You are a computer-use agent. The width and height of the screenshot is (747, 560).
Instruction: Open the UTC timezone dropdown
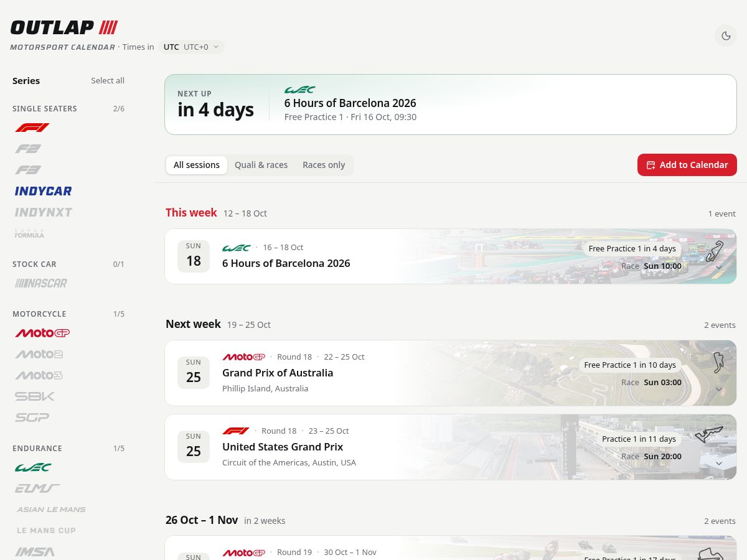point(191,47)
